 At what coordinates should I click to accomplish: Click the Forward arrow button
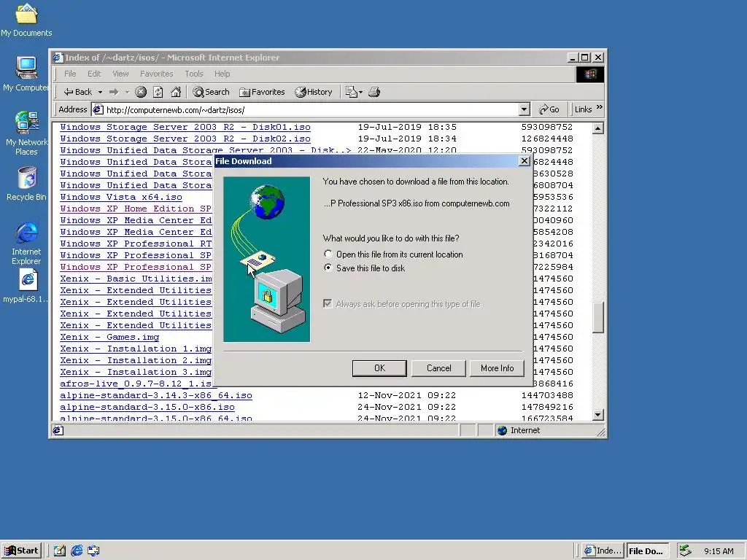point(114,92)
